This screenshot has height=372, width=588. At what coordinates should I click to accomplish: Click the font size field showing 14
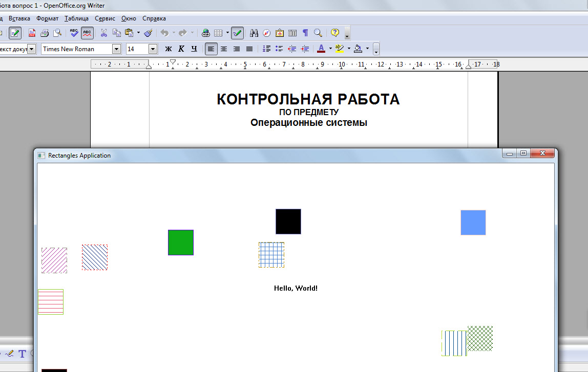(x=137, y=49)
